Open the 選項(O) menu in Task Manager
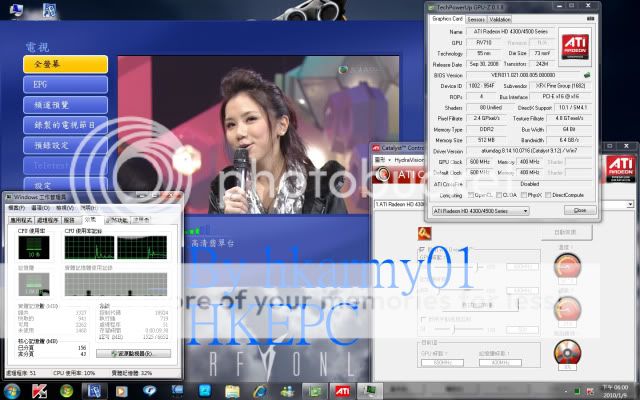640x400 pixels. point(40,208)
